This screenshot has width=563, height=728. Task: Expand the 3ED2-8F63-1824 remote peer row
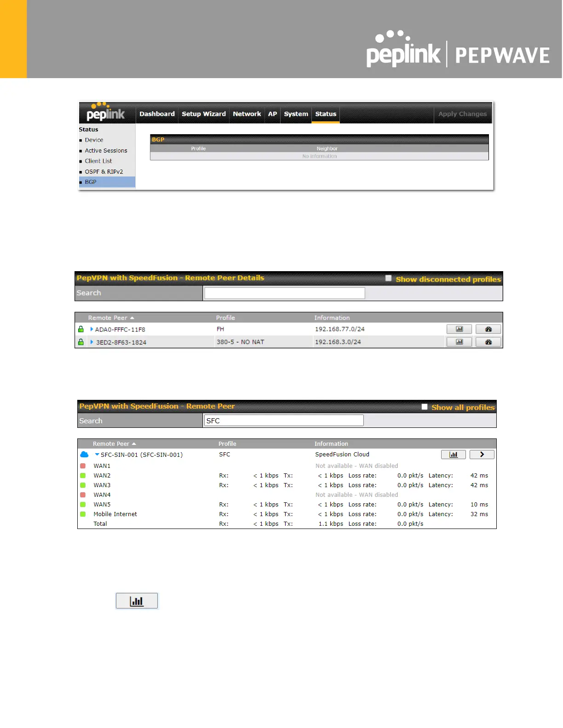(92, 342)
